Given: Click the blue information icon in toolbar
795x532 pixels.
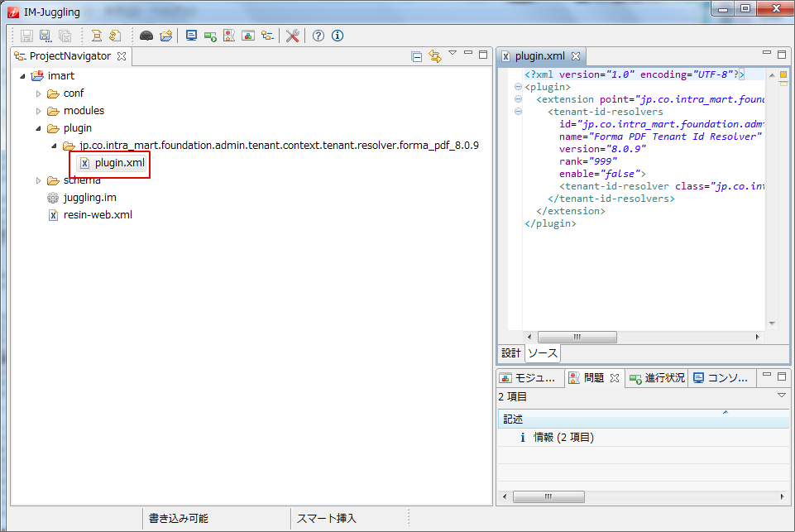Looking at the screenshot, I should [x=337, y=36].
